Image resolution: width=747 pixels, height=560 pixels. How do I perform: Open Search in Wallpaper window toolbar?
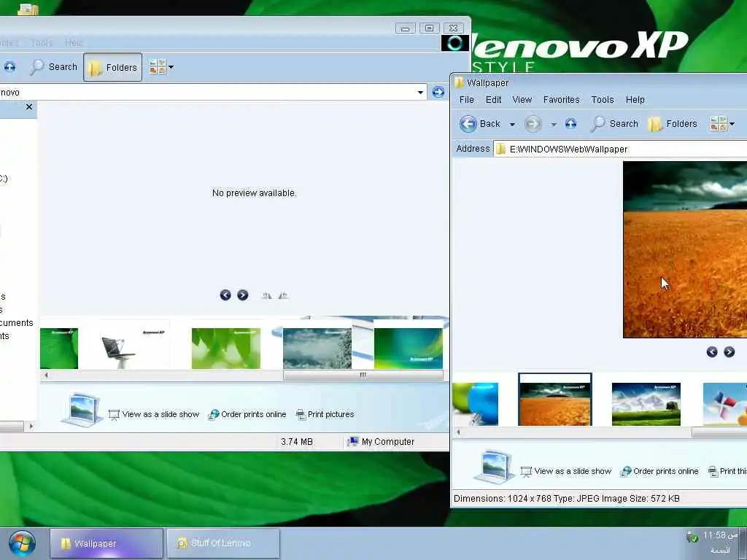pyautogui.click(x=614, y=124)
